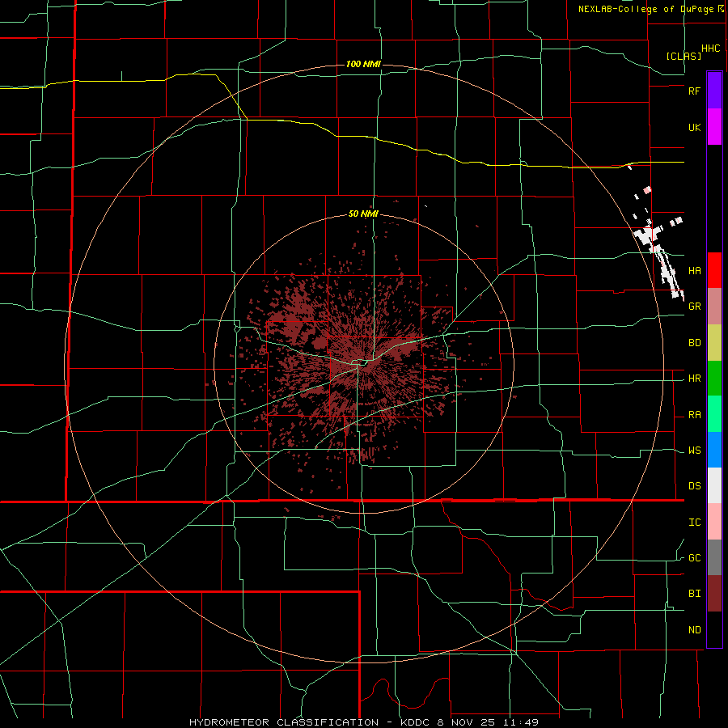Image resolution: width=728 pixels, height=728 pixels.
Task: Click the blue WS legend swatch
Action: [x=714, y=450]
